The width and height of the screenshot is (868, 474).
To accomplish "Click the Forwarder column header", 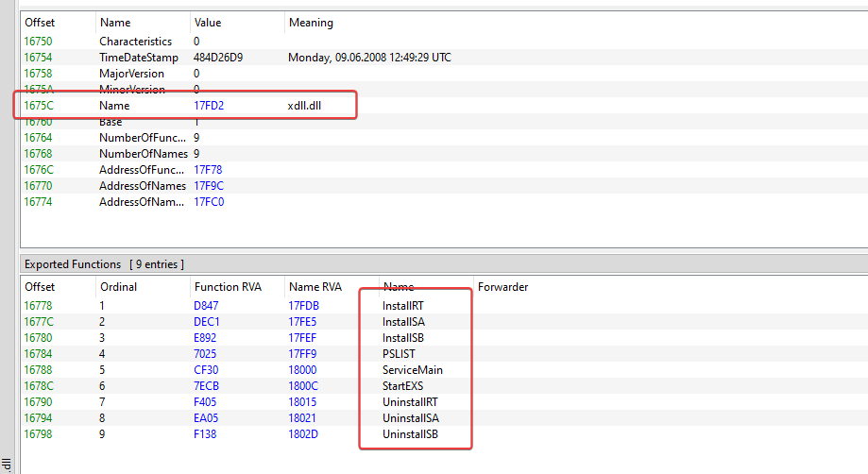I will (502, 287).
